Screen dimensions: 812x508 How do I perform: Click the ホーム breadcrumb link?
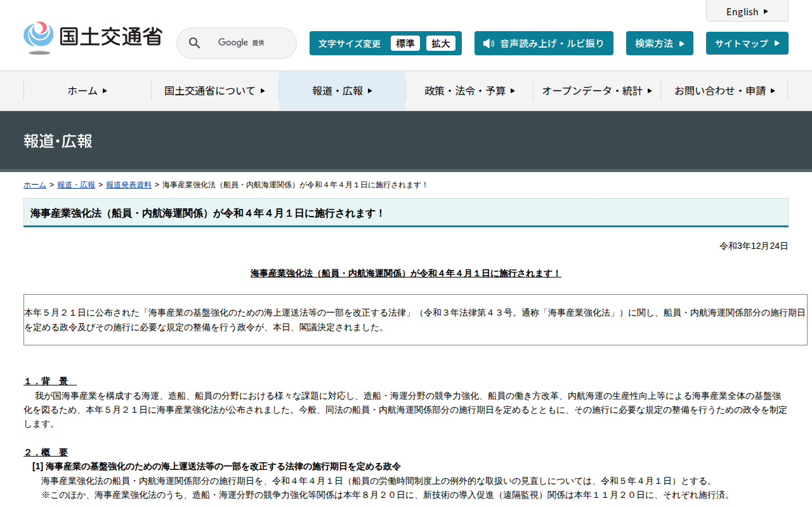tap(35, 185)
